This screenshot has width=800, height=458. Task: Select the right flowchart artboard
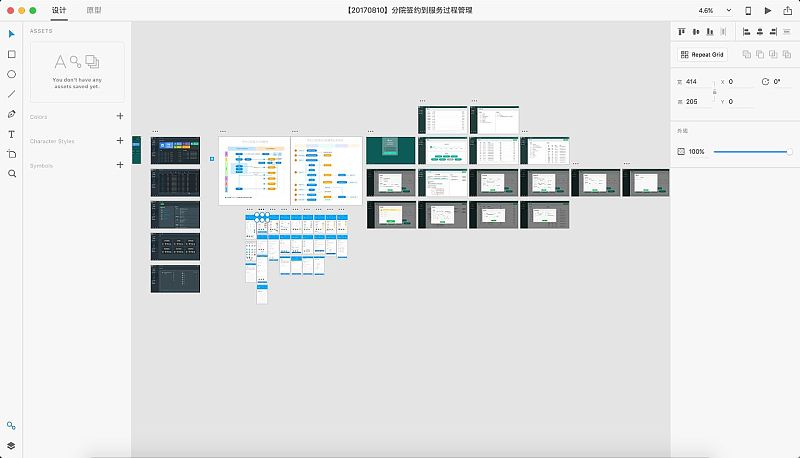[x=327, y=170]
